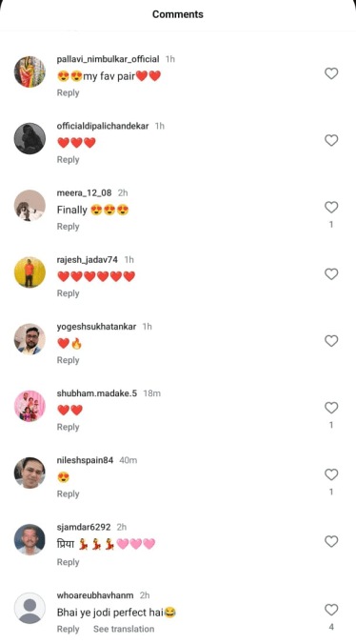Like meera_12_08's 'Finally' comment
The image size is (356, 644).
[x=331, y=208]
